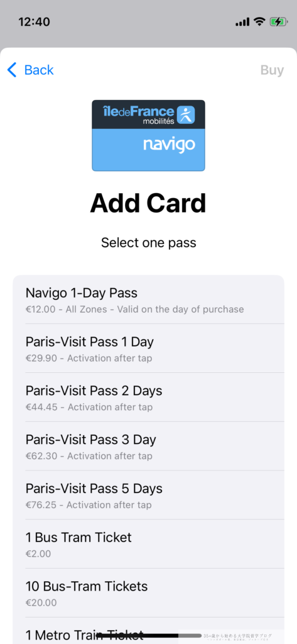
Task: Tap the grayed Buy button
Action: (272, 70)
